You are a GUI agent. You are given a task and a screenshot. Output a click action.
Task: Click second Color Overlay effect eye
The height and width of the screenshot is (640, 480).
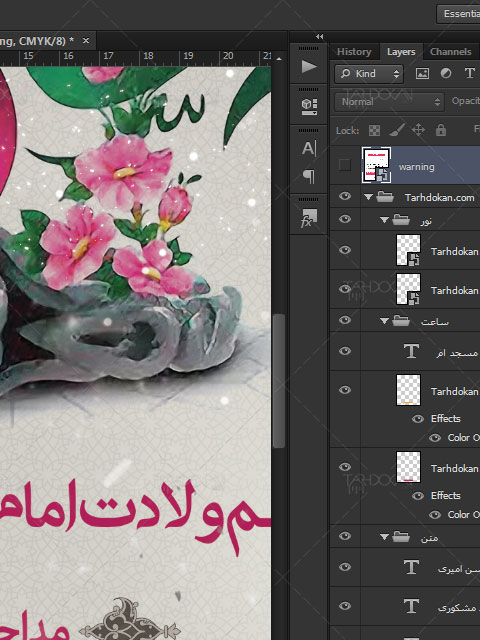pos(435,515)
